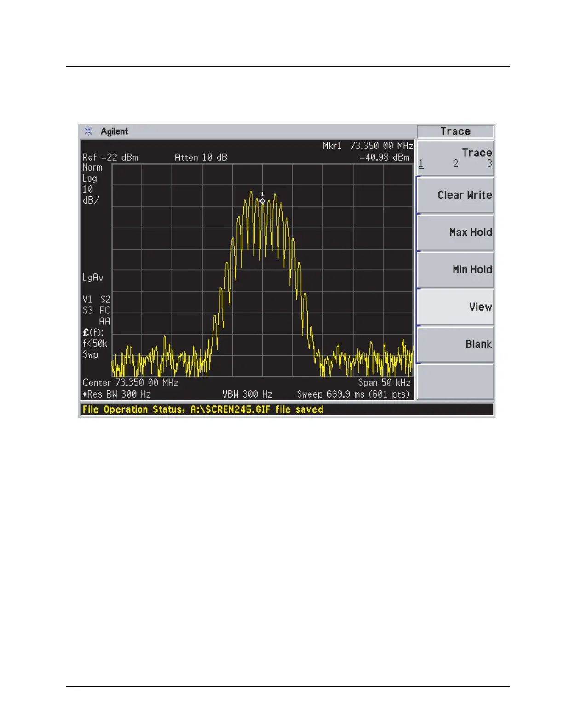The width and height of the screenshot is (563, 728).
Task: Click the Center 73.350 00 MHz readout
Action: click(x=131, y=383)
